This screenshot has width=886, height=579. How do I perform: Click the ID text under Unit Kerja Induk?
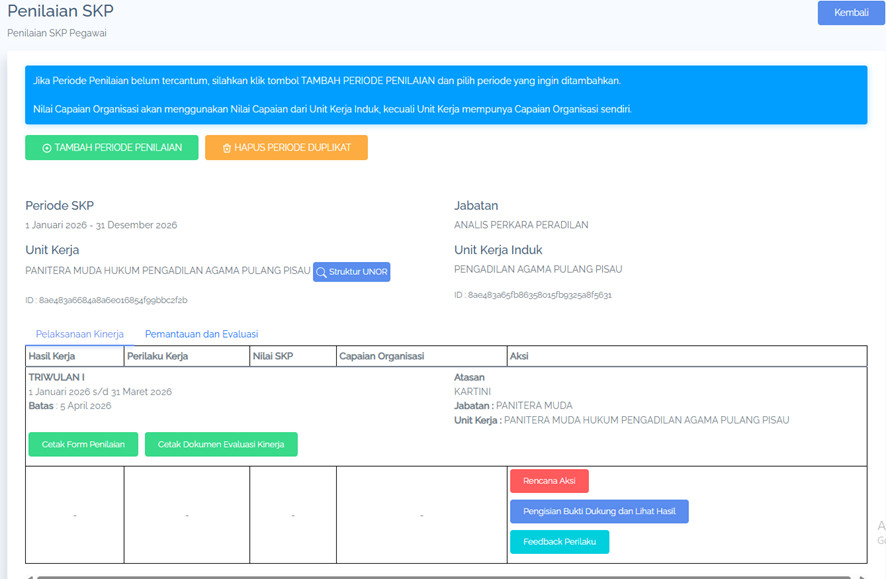533,295
